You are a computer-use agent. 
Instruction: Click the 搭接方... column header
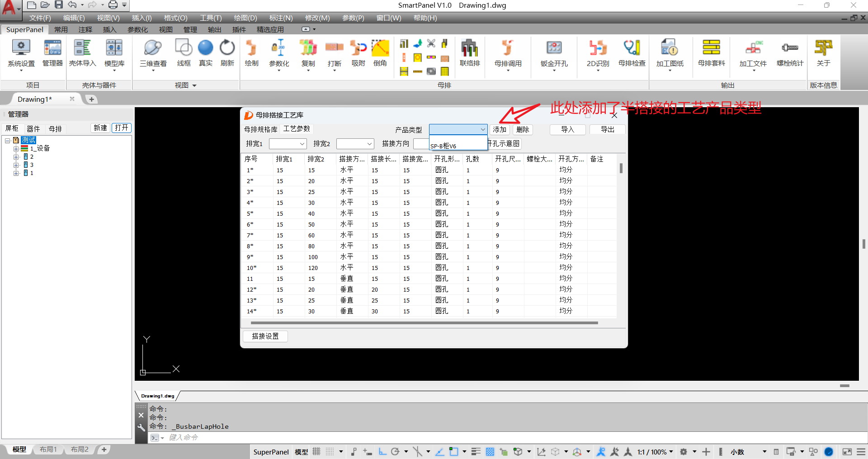[x=352, y=159]
